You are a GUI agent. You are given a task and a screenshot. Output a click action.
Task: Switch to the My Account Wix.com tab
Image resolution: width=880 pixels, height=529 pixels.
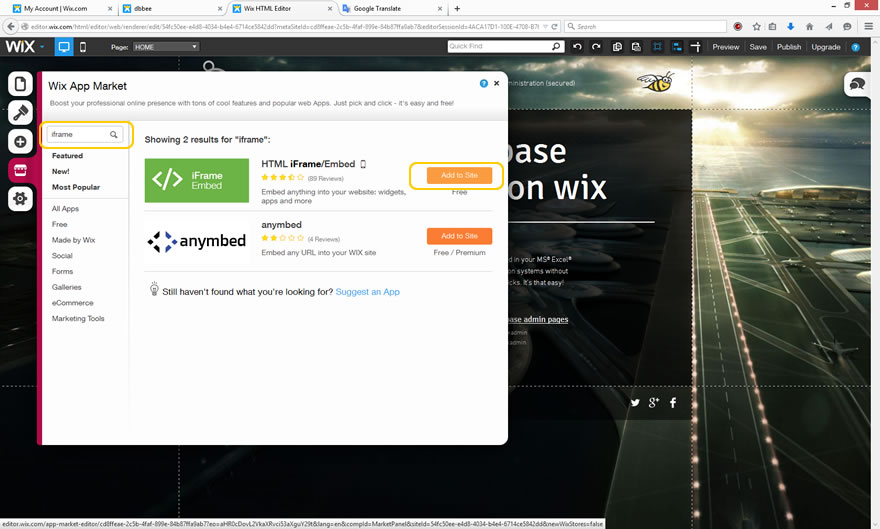(61, 8)
